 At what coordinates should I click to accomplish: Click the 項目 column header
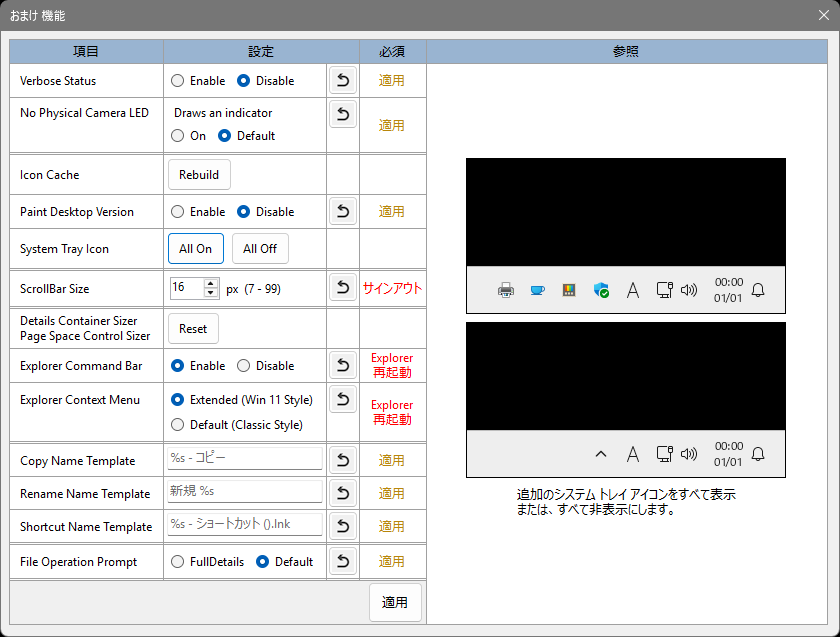coord(86,51)
